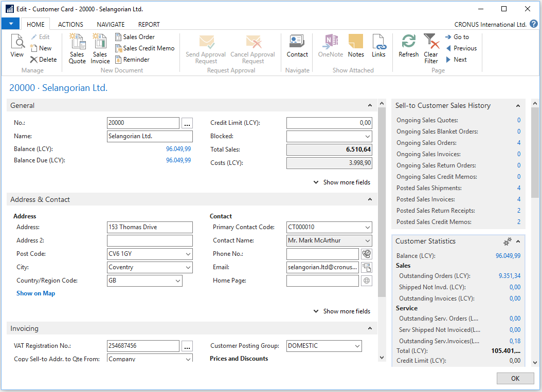The width and height of the screenshot is (542, 392).
Task: Collapse the Customer Statistics panel
Action: pos(518,241)
